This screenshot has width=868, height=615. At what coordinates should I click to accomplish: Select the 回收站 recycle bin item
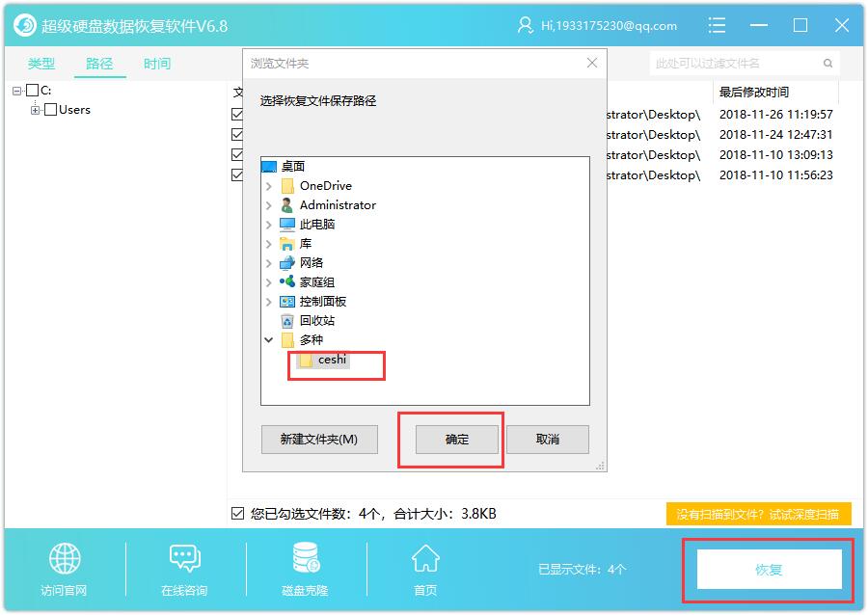pos(316,321)
